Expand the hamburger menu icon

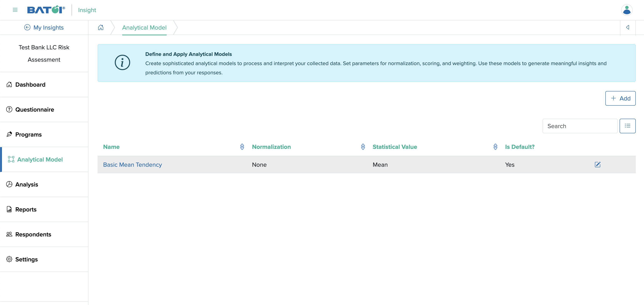(15, 10)
